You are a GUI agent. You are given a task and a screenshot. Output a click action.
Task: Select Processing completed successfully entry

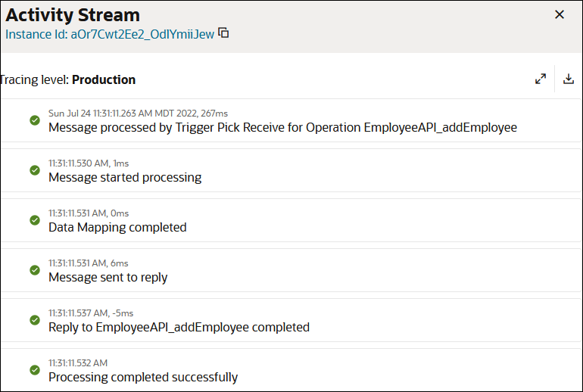click(291, 370)
